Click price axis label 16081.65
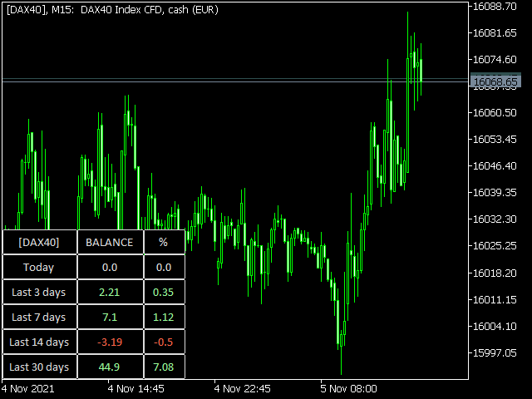Screen dimensions: 532x399 tap(495, 33)
